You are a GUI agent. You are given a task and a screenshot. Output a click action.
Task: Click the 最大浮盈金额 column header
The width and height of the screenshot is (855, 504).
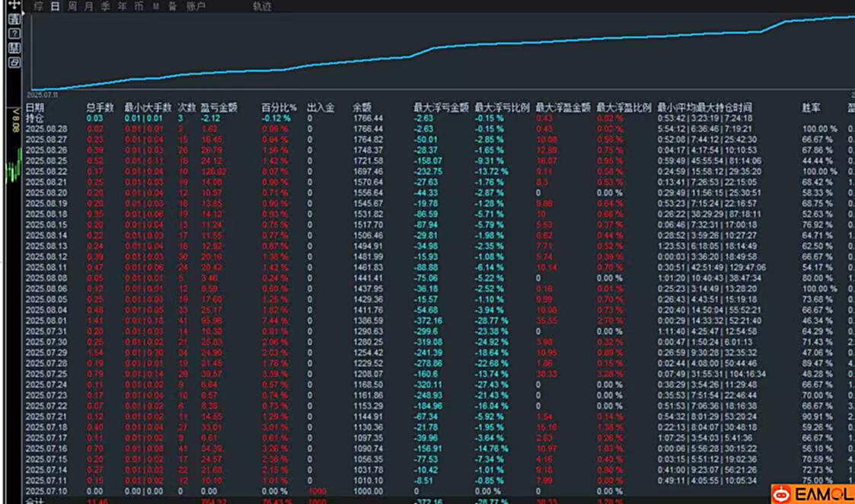point(563,108)
